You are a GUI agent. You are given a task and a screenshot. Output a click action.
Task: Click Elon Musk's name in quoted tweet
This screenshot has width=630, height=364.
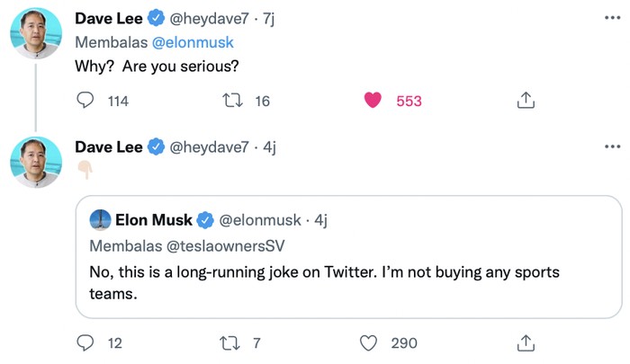[153, 219]
